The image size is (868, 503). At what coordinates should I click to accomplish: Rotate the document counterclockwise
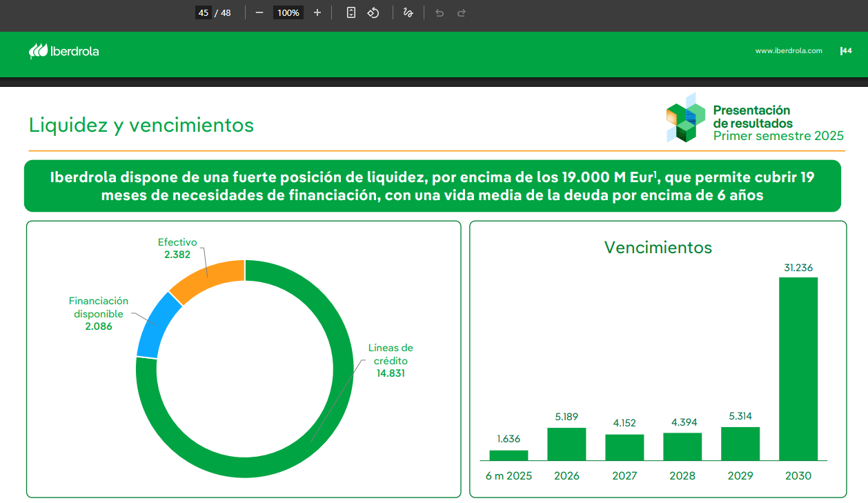point(373,12)
